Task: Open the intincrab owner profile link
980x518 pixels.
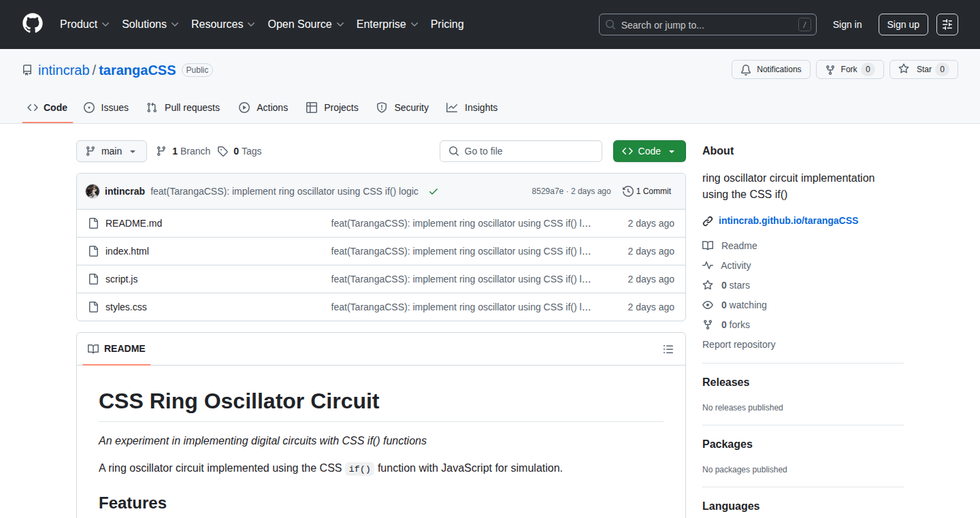Action: [64, 70]
